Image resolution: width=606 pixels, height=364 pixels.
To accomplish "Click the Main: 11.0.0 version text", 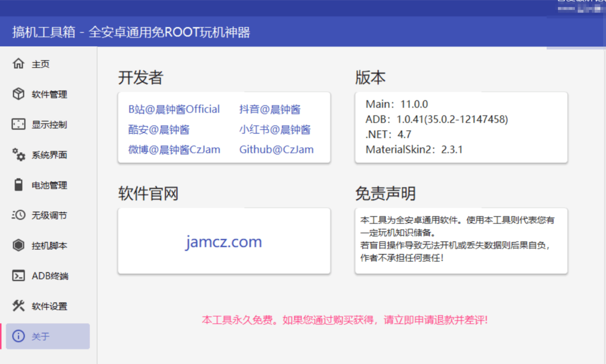I will pyautogui.click(x=396, y=104).
